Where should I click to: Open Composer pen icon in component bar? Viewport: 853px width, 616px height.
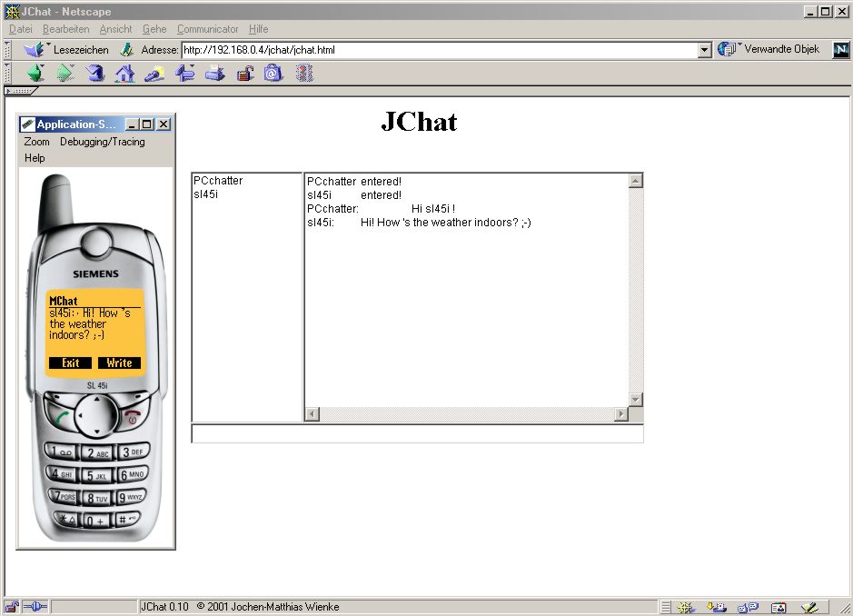pyautogui.click(x=809, y=607)
